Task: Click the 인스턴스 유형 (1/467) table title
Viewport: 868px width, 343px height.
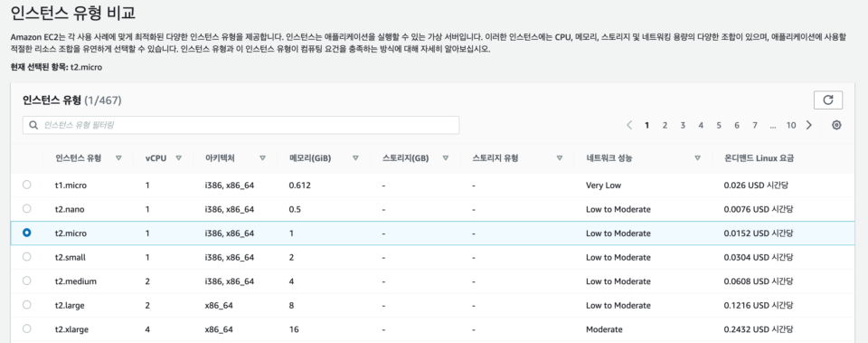Action: point(72,100)
